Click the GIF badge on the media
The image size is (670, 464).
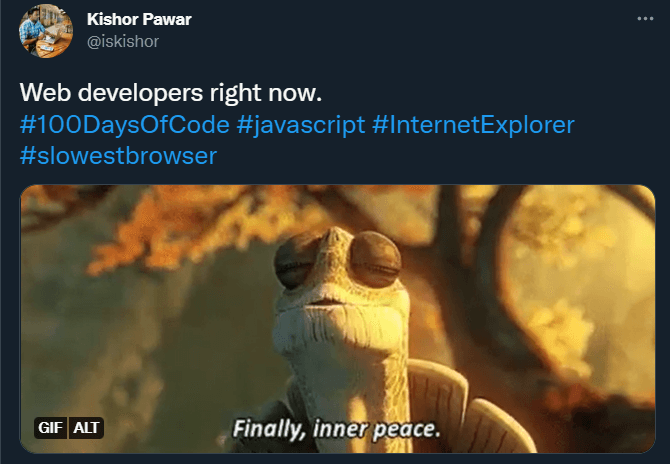tap(50, 428)
